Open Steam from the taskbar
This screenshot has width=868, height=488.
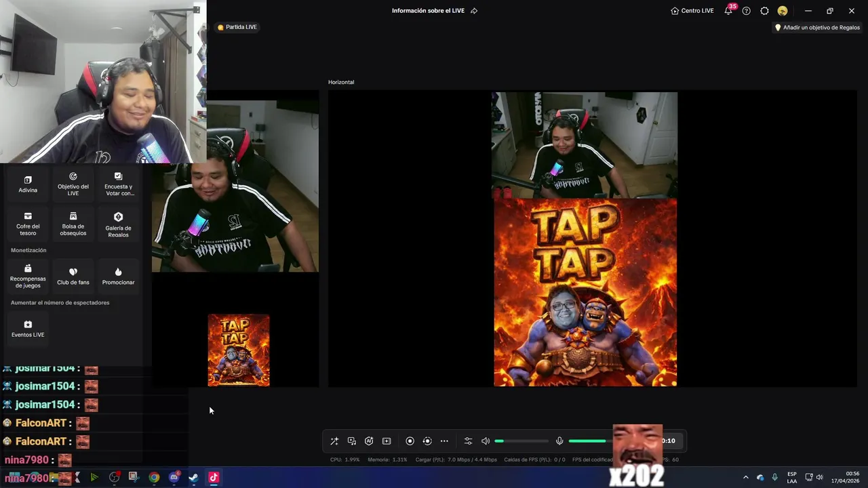click(193, 477)
